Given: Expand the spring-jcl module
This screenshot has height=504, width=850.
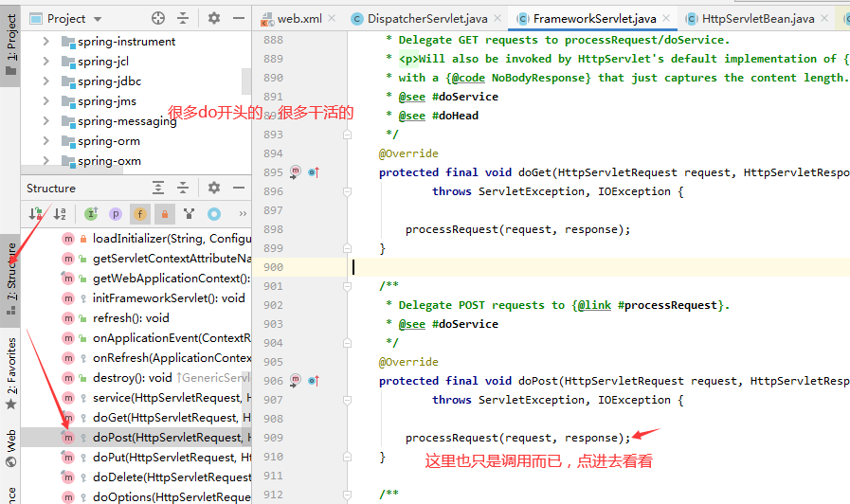Looking at the screenshot, I should pos(46,62).
